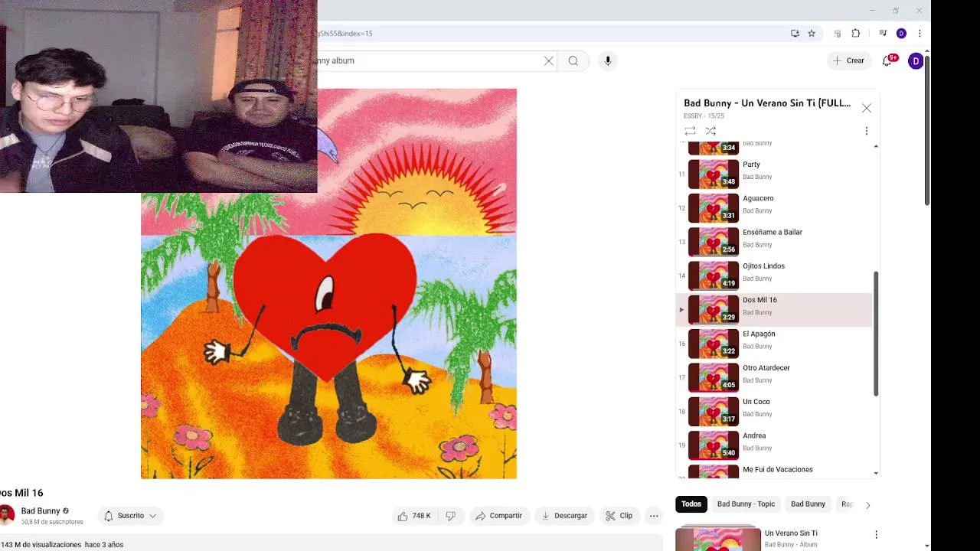
Task: Toggle loop playlist
Action: (x=690, y=131)
